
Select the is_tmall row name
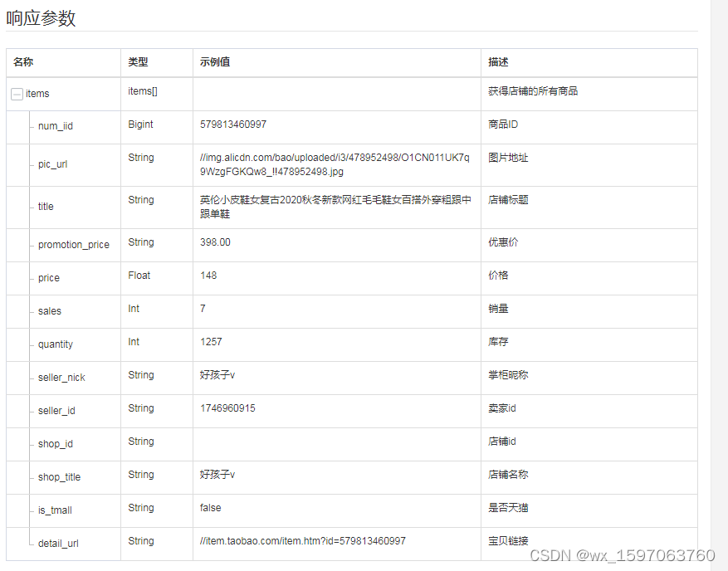pyautogui.click(x=55, y=510)
